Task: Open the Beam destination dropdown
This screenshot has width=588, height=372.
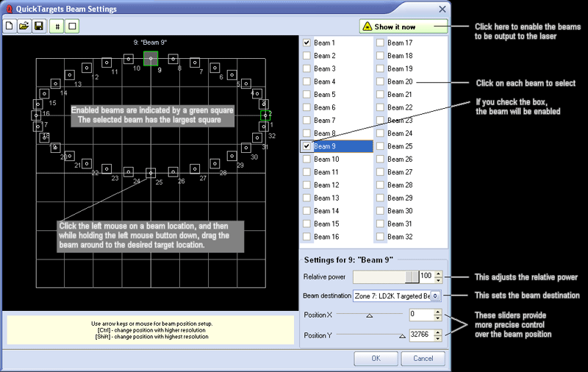Action: coord(435,296)
